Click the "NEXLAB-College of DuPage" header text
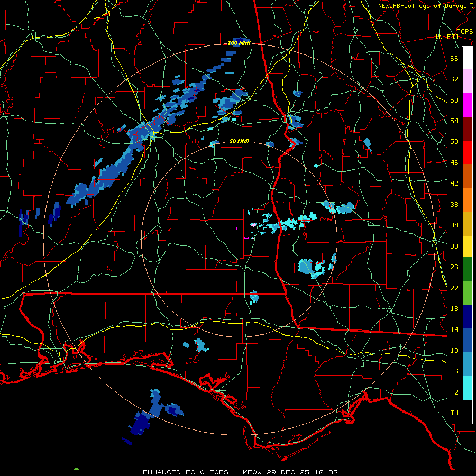This screenshot has width=476, height=476. coord(422,6)
